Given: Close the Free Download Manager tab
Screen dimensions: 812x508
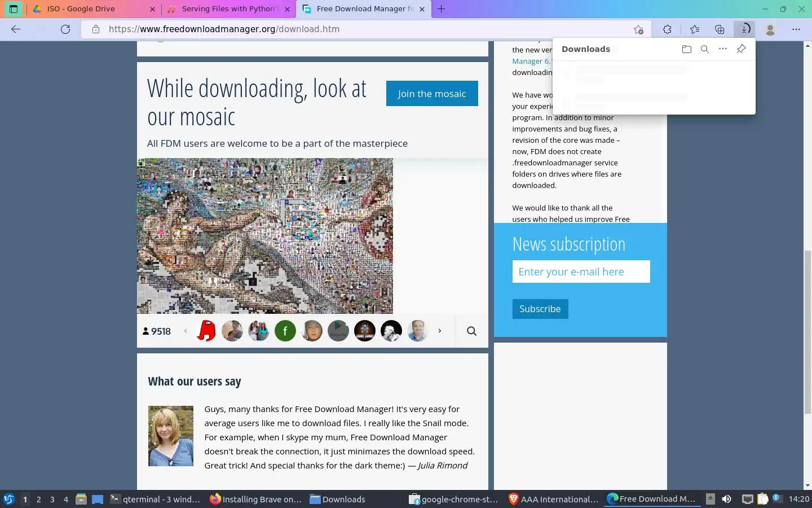Looking at the screenshot, I should [422, 9].
